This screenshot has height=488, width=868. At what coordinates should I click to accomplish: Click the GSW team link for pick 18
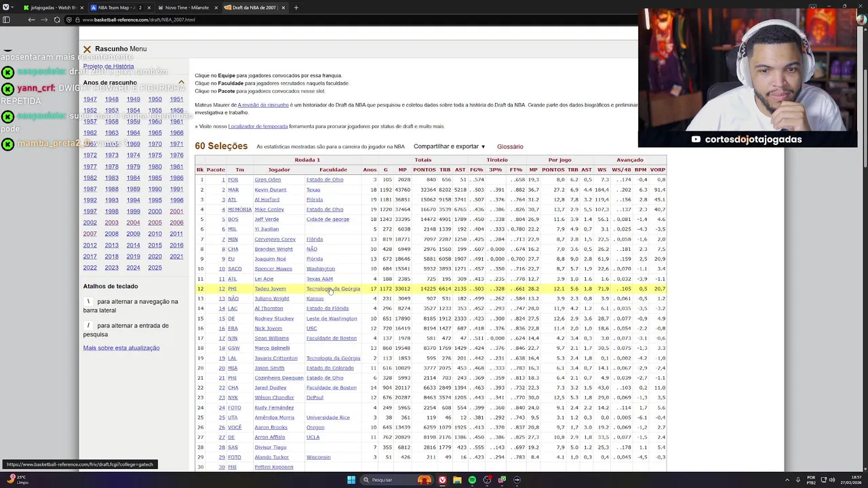click(x=233, y=348)
